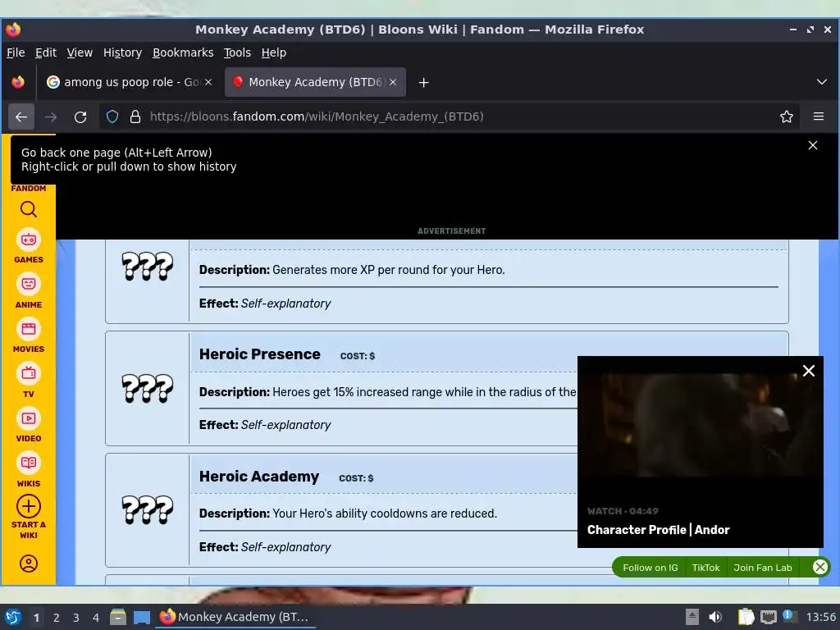Click the Heroic Academy heading
This screenshot has width=840, height=630.
tap(258, 477)
